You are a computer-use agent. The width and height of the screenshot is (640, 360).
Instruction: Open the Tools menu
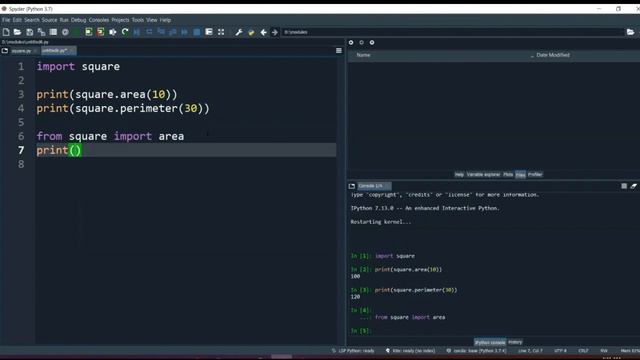tap(138, 20)
